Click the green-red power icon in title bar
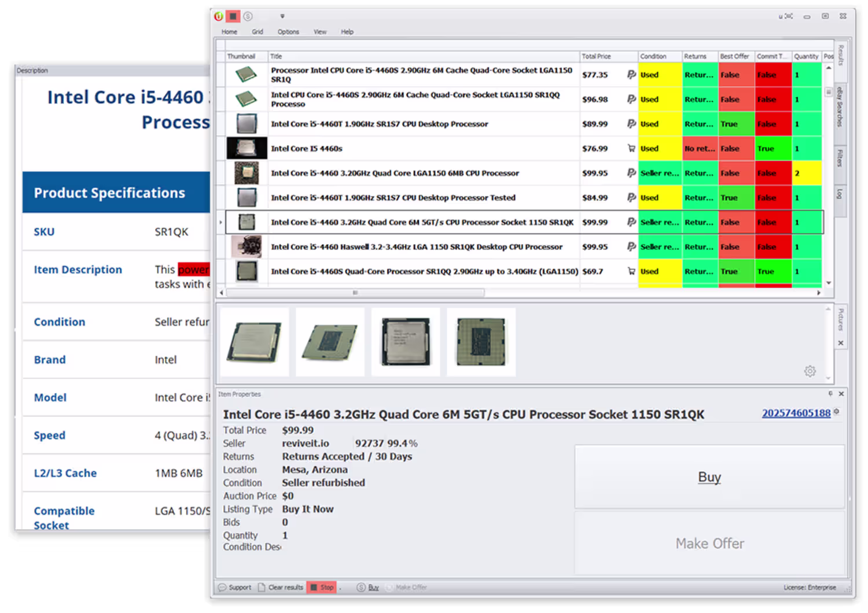Viewport: 868px width, 613px height. 219,16
